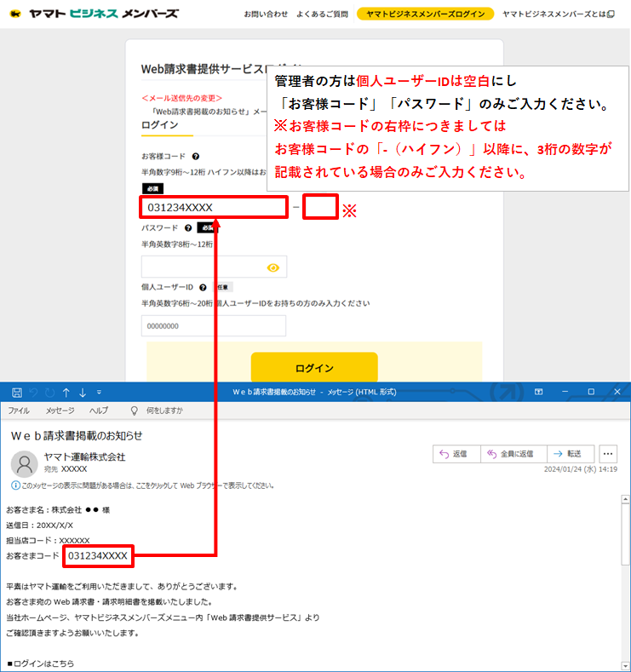
Task: Click the yellow ログイン button
Action: [314, 368]
